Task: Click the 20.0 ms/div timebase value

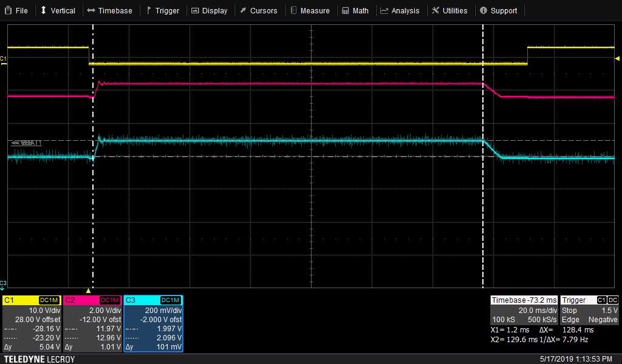Action: click(538, 310)
